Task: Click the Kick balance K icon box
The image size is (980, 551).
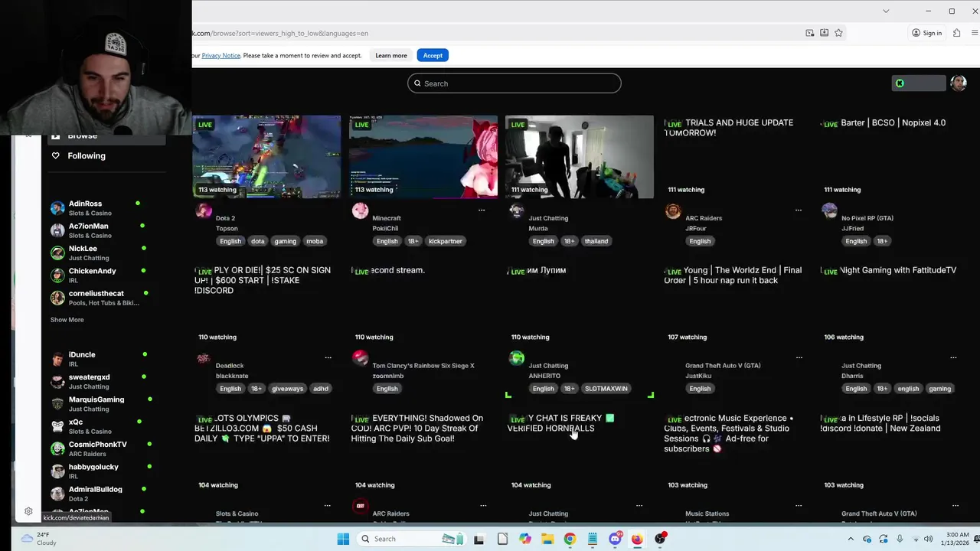Action: coord(919,83)
